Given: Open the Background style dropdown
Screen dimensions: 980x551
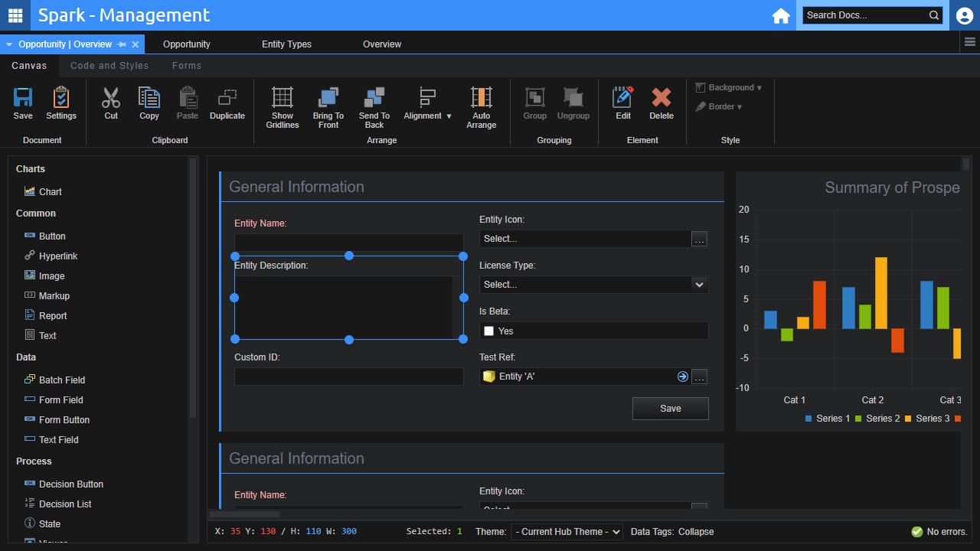Looking at the screenshot, I should (x=728, y=87).
